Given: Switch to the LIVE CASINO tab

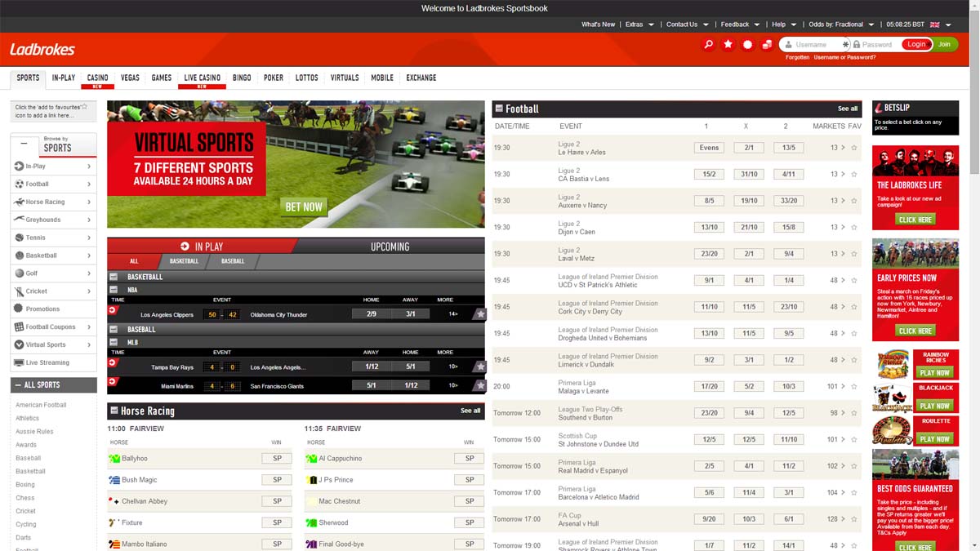Looking at the screenshot, I should tap(202, 78).
